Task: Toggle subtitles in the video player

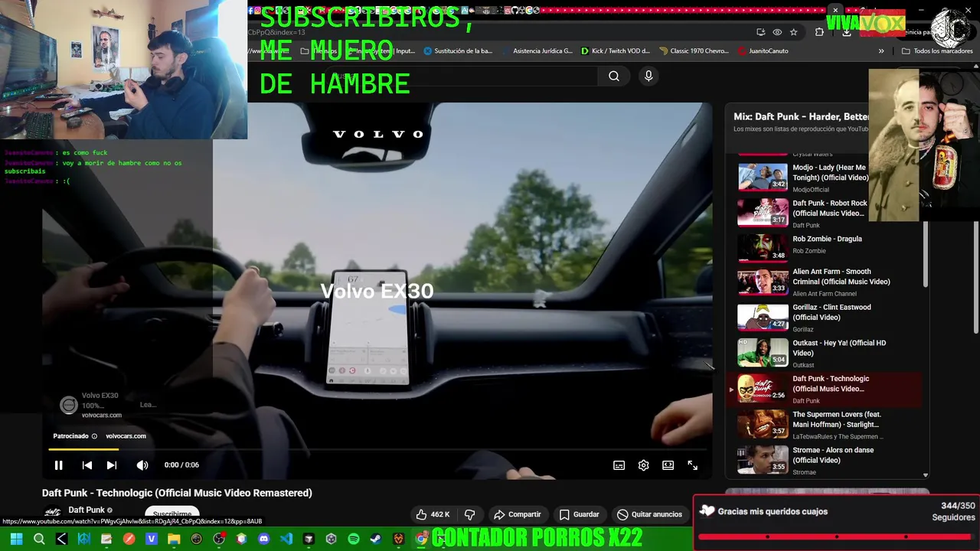Action: point(619,465)
